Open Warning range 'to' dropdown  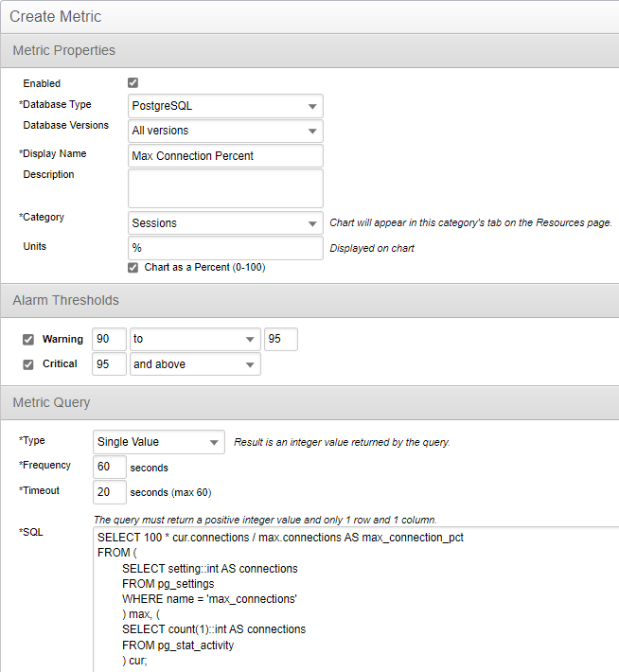(194, 339)
